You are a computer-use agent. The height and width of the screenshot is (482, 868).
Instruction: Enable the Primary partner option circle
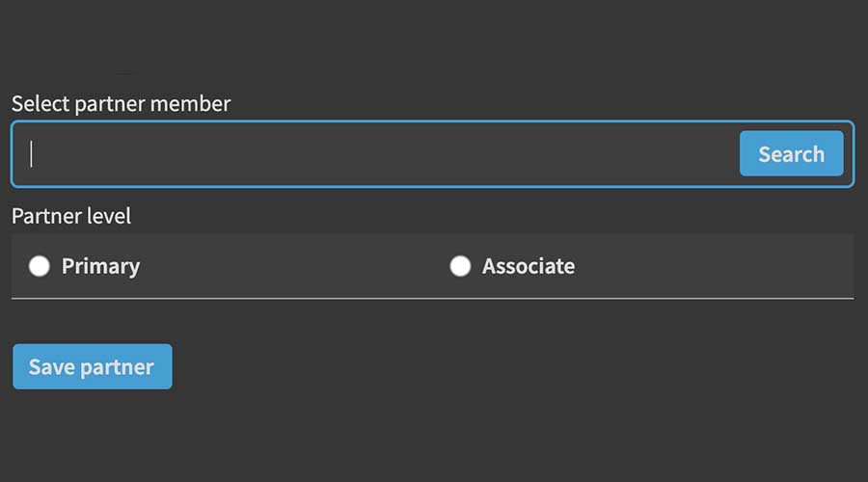coord(39,266)
